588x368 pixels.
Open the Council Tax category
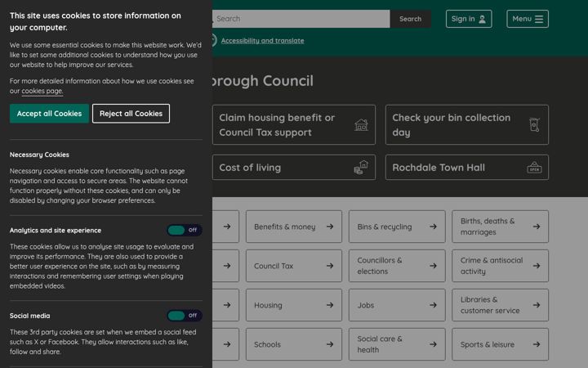click(x=294, y=266)
